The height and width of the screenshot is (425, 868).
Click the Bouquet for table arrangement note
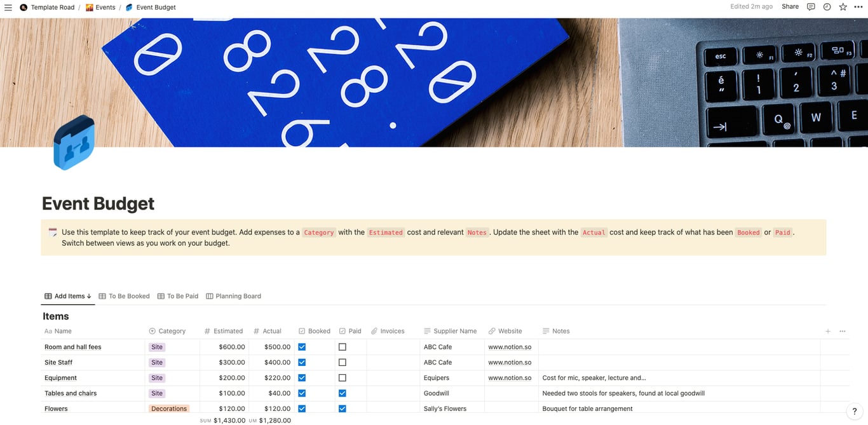coord(587,408)
